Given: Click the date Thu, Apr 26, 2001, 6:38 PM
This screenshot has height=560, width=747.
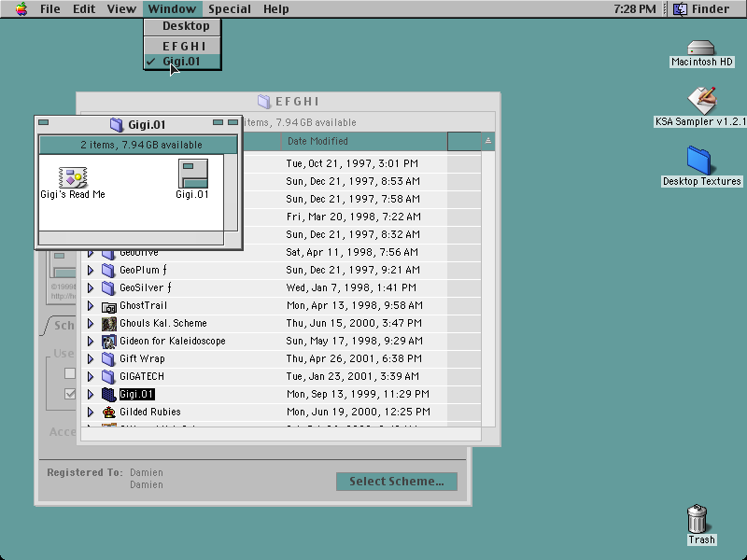Looking at the screenshot, I should point(354,359).
